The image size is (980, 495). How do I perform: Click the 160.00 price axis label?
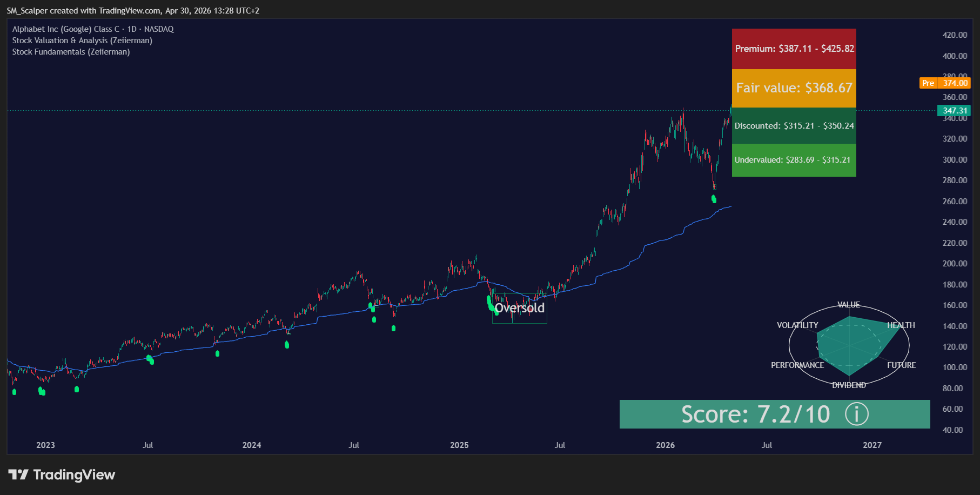955,305
